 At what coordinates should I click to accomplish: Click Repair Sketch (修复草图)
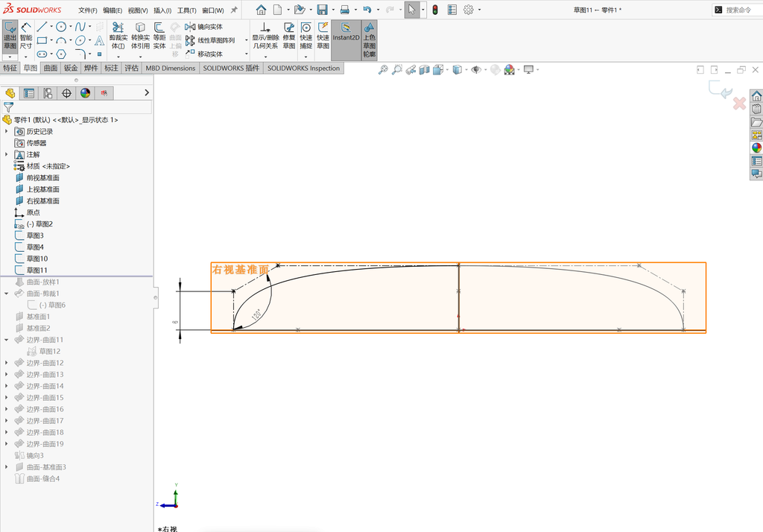tap(289, 36)
